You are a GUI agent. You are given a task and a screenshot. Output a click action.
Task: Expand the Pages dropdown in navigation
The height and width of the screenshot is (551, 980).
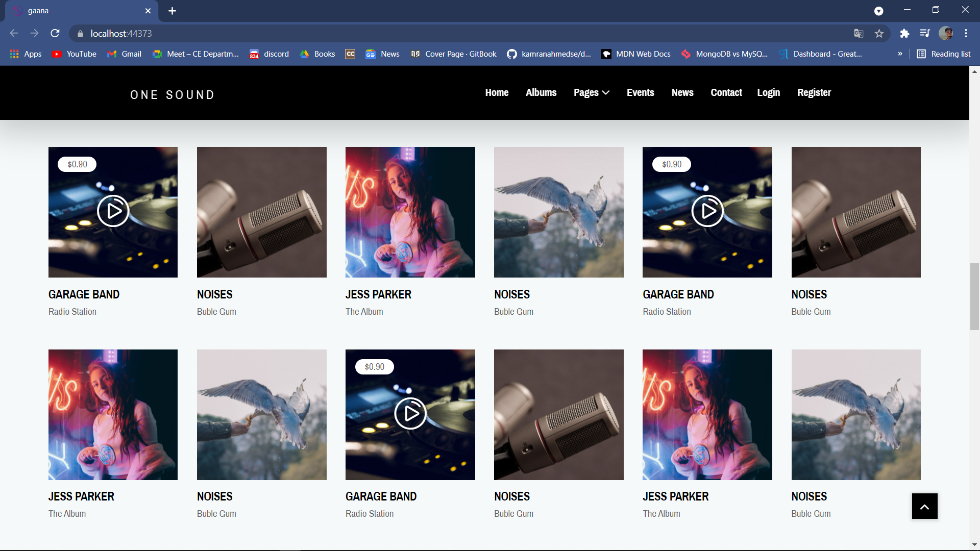[x=592, y=92]
